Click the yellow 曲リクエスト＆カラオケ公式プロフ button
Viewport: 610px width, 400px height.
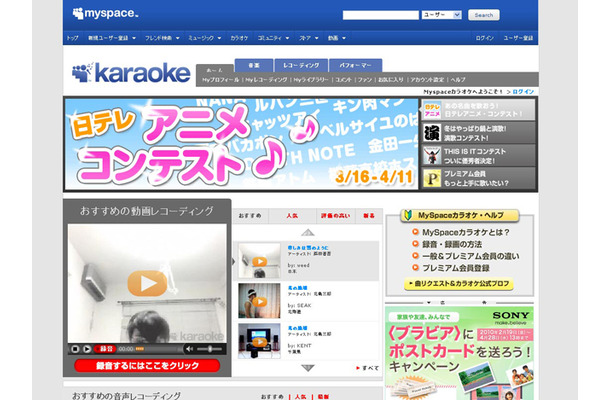[459, 284]
